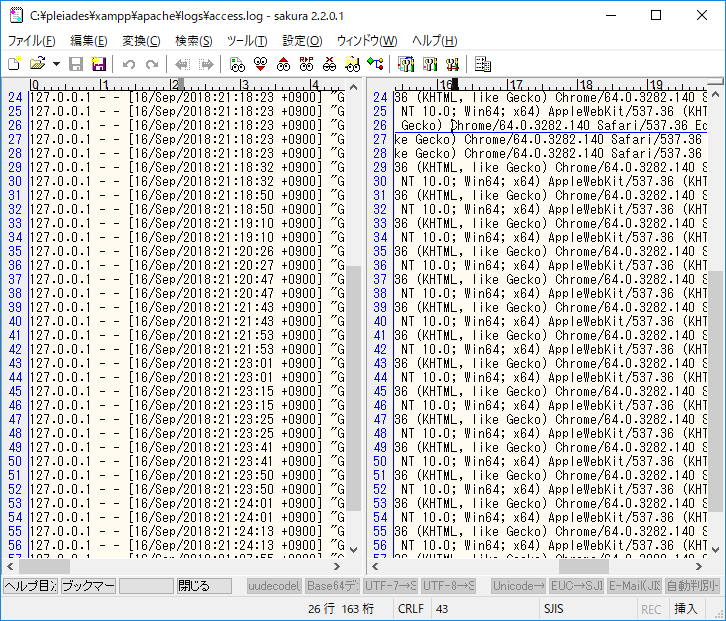Click the Open file folder icon
The width and height of the screenshot is (726, 621).
(37, 64)
